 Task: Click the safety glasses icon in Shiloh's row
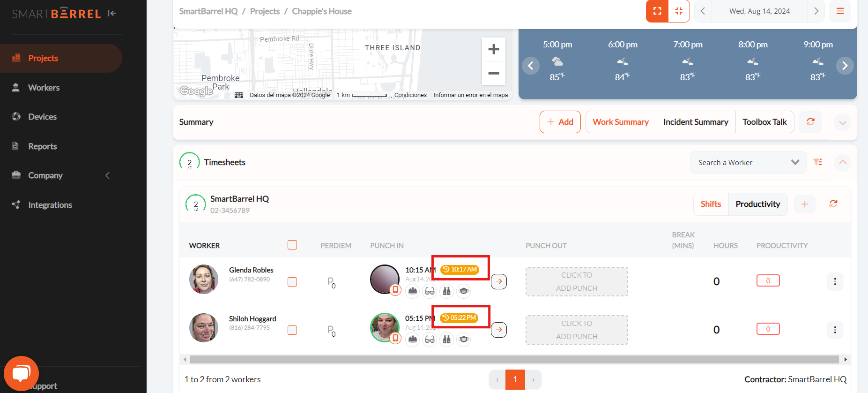[x=430, y=339]
